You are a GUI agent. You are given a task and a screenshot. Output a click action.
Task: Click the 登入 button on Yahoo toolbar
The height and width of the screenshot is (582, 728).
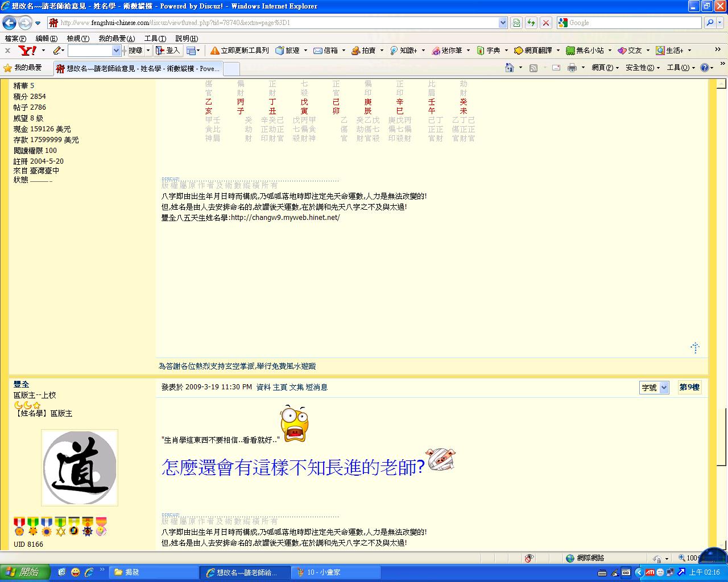coord(168,51)
